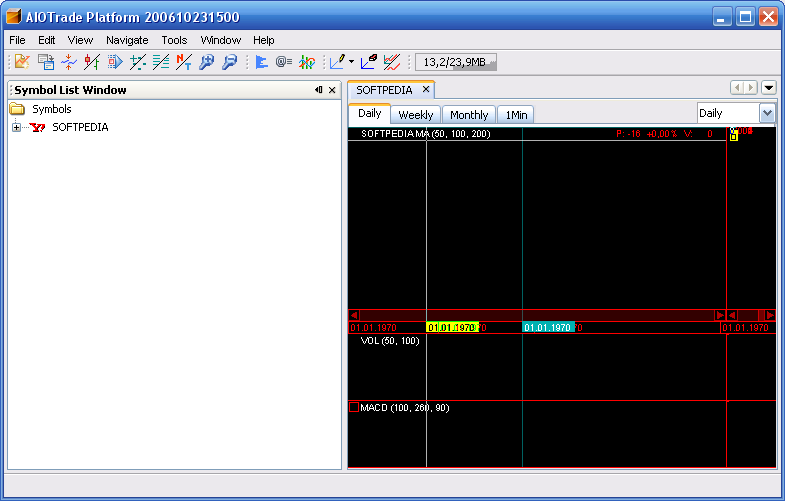
Task: Click the blue horizontal bars icon
Action: tap(261, 62)
